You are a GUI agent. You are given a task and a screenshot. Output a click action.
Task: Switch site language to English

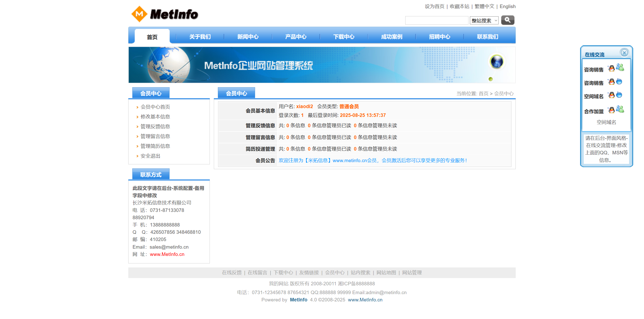507,6
